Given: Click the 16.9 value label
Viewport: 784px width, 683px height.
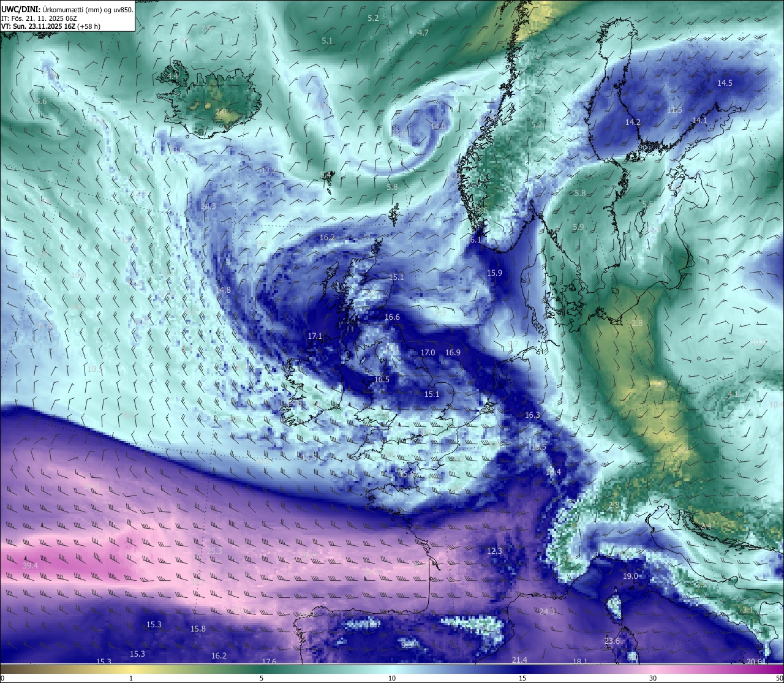Looking at the screenshot, I should pyautogui.click(x=453, y=353).
